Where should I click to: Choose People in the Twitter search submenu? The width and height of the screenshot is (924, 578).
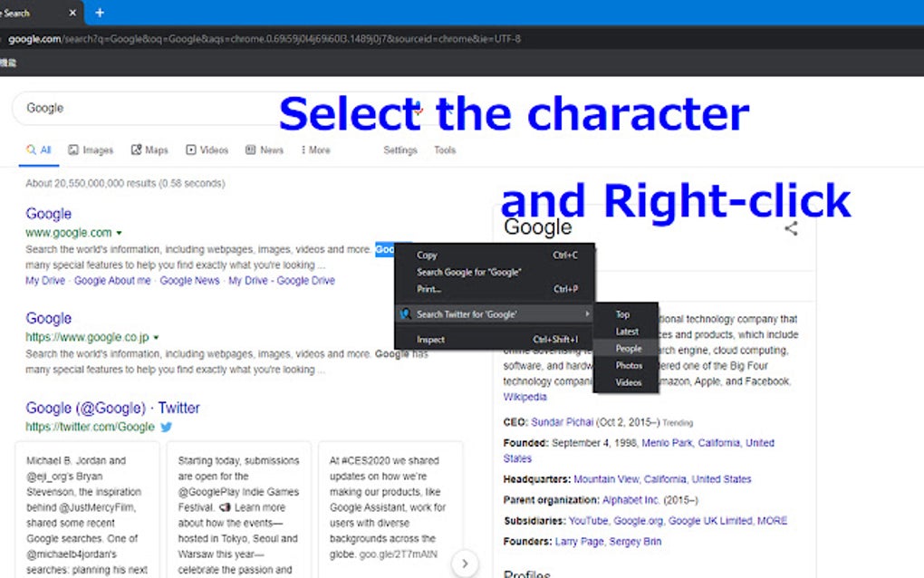coord(627,348)
